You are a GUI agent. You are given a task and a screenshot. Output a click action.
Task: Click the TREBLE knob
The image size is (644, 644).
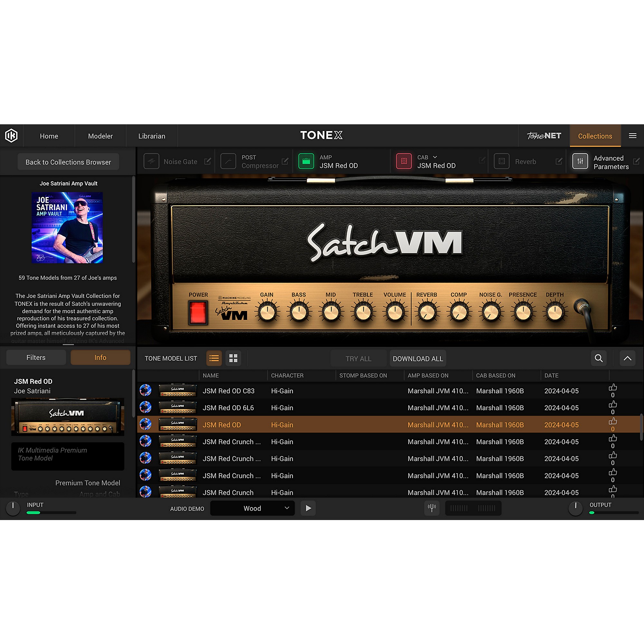tap(363, 312)
